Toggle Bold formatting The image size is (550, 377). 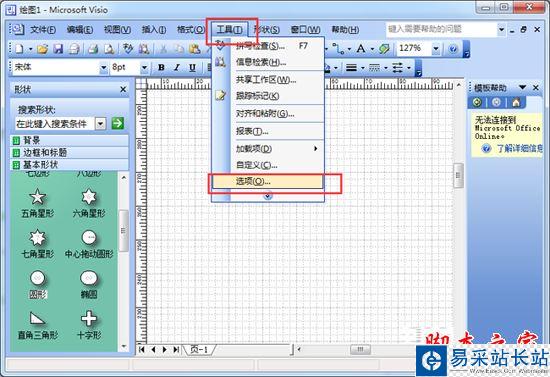[161, 67]
